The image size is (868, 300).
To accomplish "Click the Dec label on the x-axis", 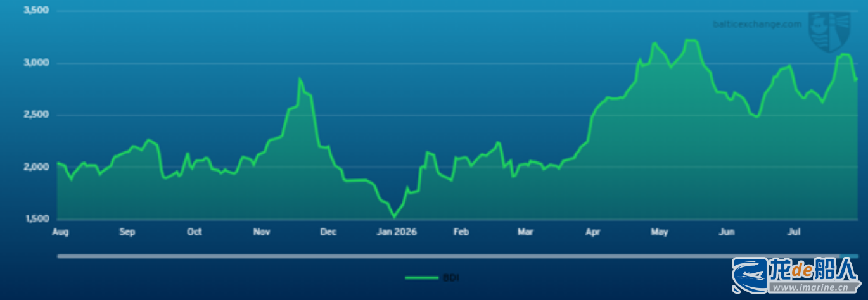I will [328, 232].
